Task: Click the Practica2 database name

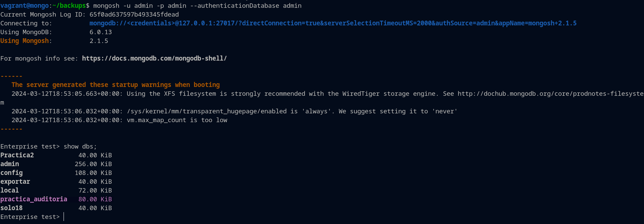Action: (x=17, y=155)
